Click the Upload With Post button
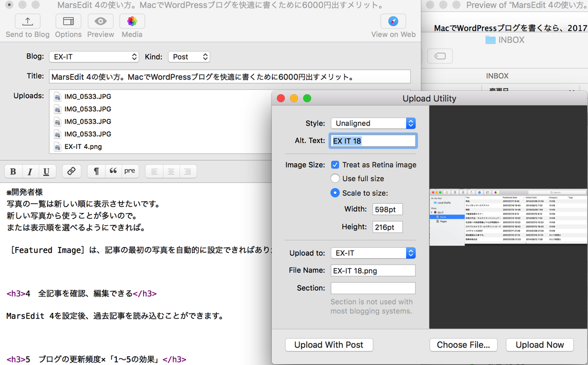 [x=329, y=345]
